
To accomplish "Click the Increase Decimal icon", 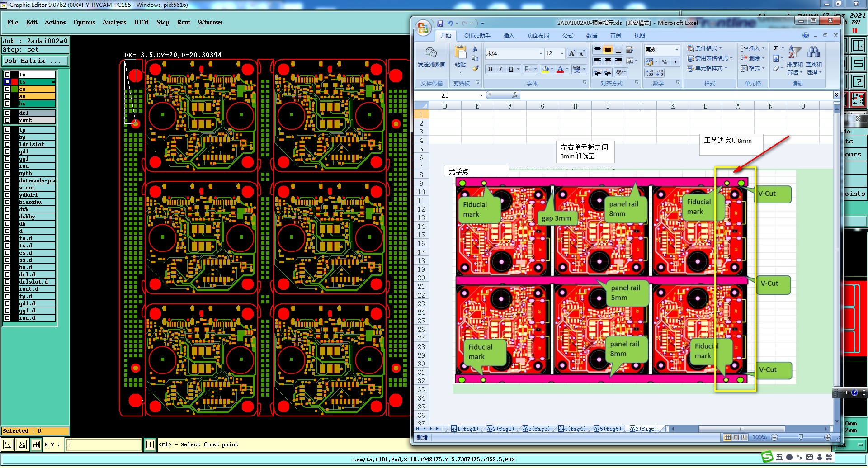I will [650, 72].
